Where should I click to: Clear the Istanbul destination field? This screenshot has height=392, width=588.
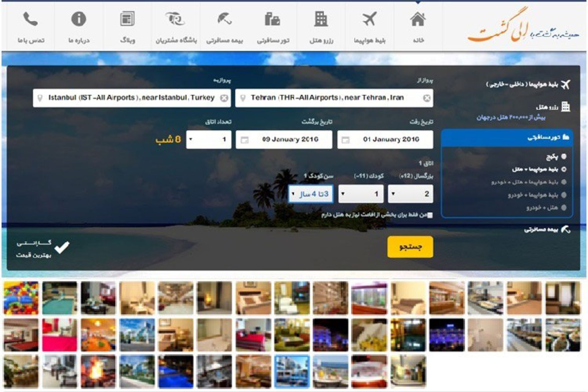224,98
